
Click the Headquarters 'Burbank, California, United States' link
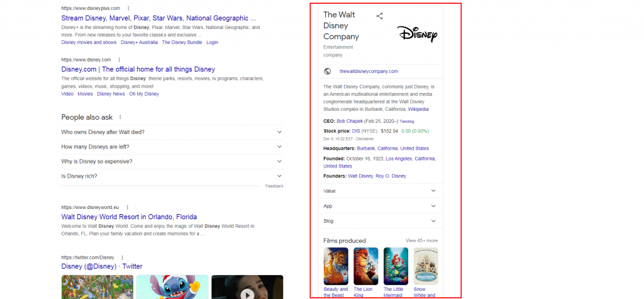click(392, 149)
